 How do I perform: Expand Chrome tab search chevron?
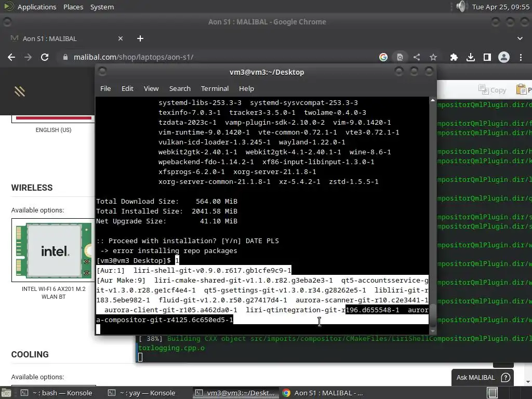[x=520, y=38]
